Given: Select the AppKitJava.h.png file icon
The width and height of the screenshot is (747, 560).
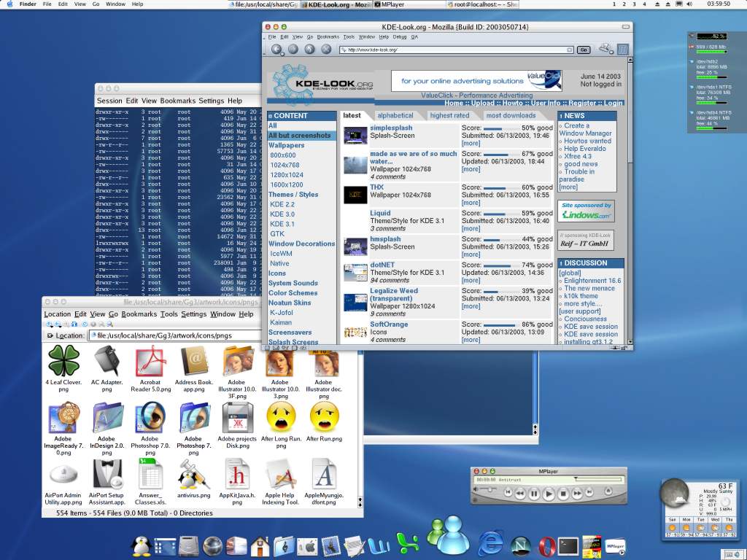Looking at the screenshot, I should click(x=237, y=474).
